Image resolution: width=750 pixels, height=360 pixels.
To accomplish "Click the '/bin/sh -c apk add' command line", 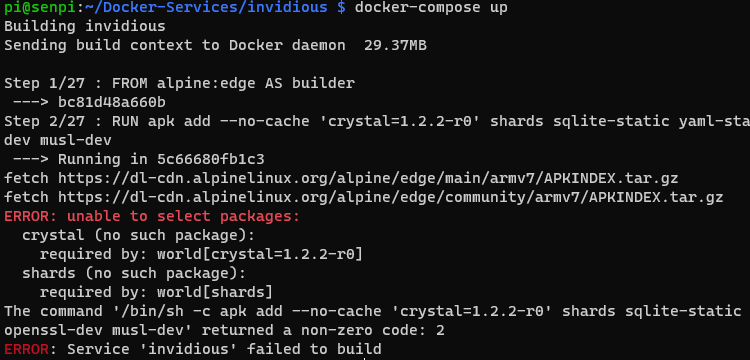I will tap(377, 311).
